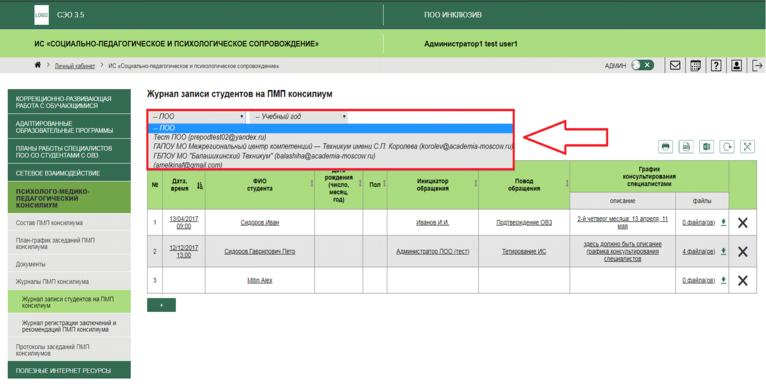Select ГБПОУ МО Балашихинский Техникум option
This screenshot has width=766, height=384.
331,156
